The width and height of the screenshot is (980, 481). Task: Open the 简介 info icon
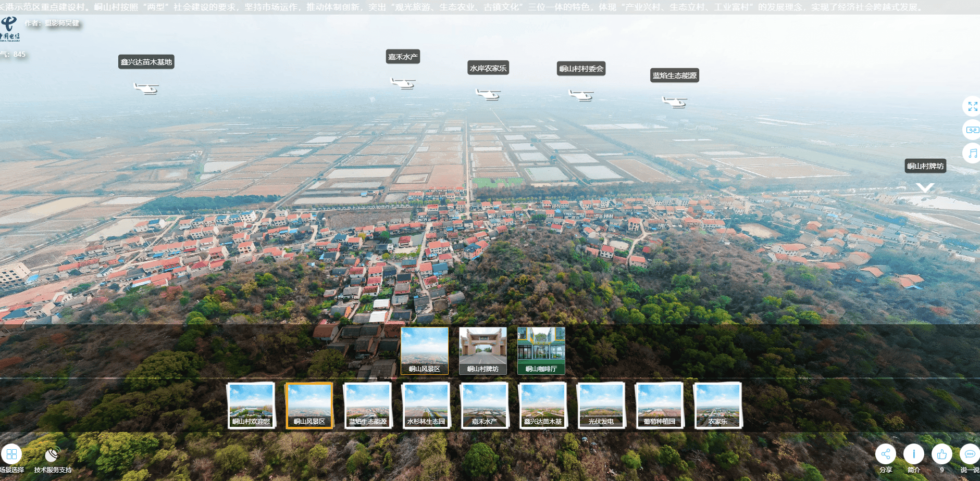(x=913, y=454)
